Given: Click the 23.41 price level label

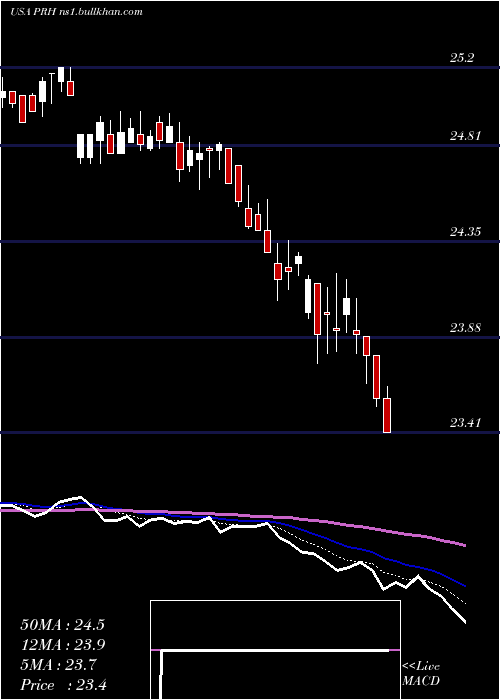Looking at the screenshot, I should point(465,422).
